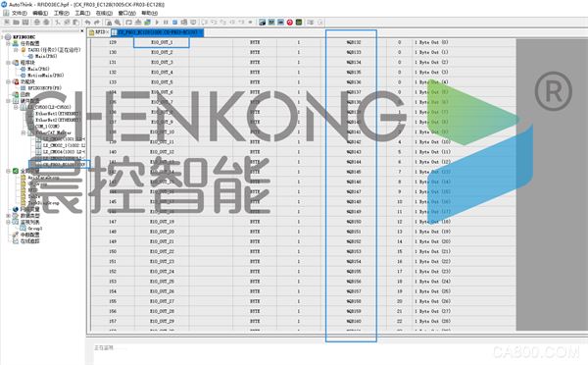This screenshot has width=588, height=365.
Task: Select Group1 under 监视列表
Action: click(x=35, y=229)
